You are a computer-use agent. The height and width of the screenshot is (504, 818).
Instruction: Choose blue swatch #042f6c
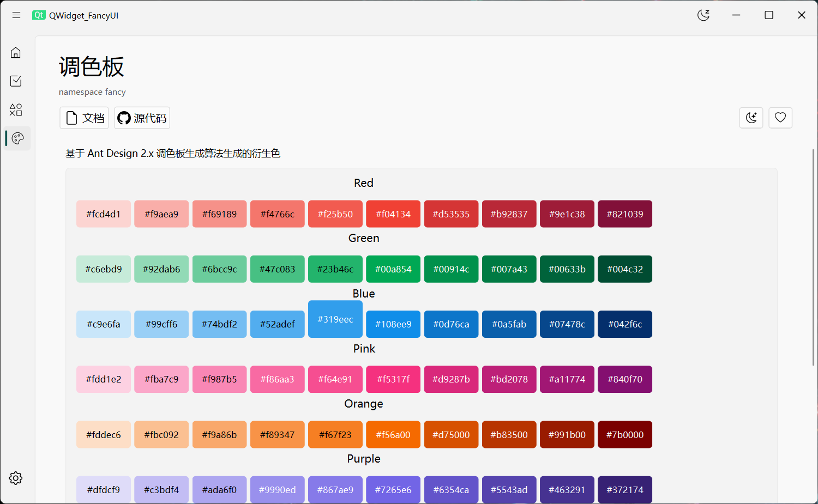coord(625,324)
